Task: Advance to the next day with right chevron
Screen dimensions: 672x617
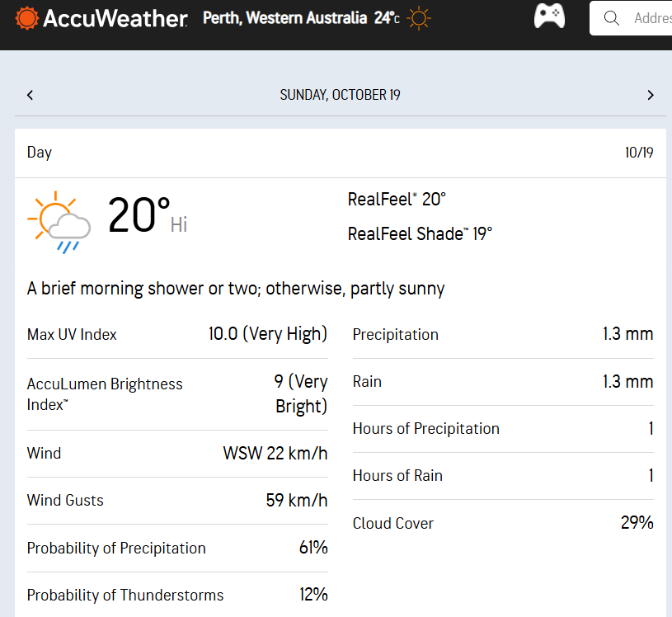Action: point(651,95)
